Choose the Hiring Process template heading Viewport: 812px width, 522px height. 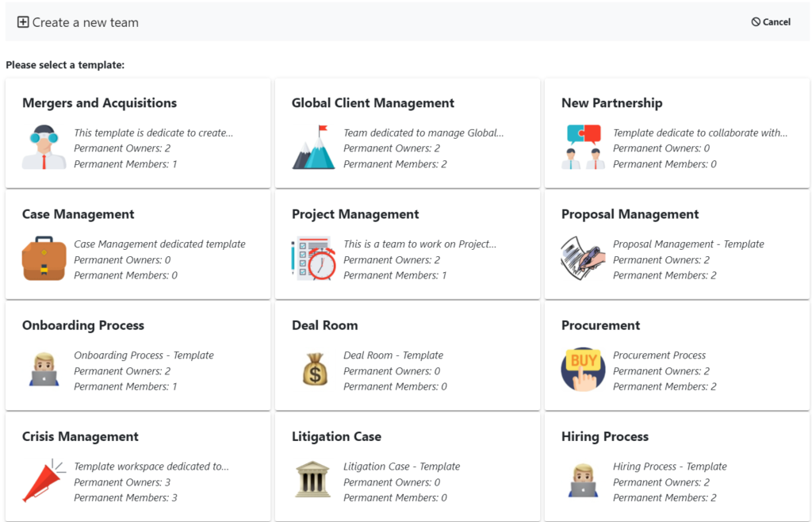[x=605, y=436]
